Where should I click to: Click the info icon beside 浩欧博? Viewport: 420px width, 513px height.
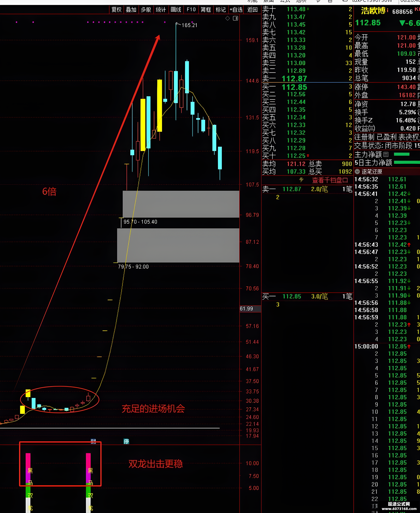[x=387, y=10]
